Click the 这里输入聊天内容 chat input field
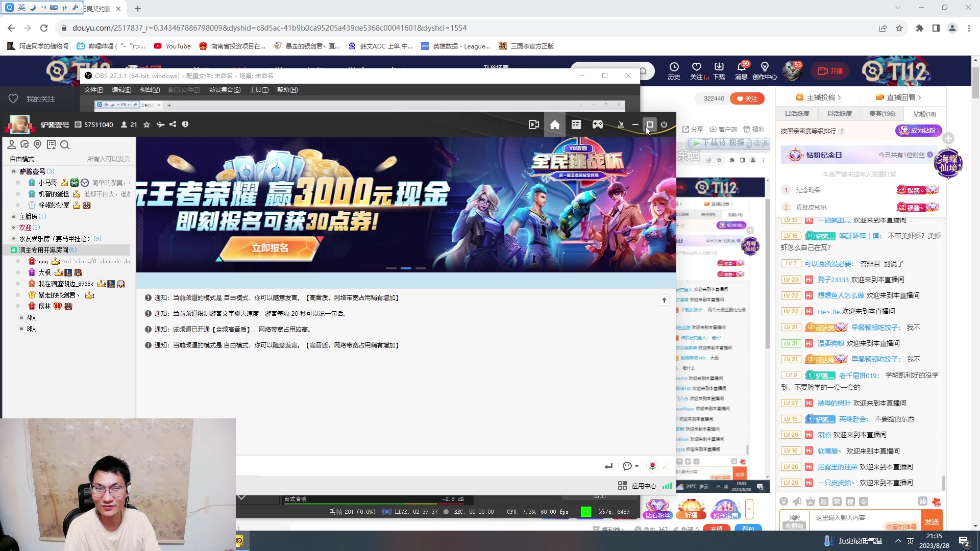The height and width of the screenshot is (551, 980). pos(863,517)
